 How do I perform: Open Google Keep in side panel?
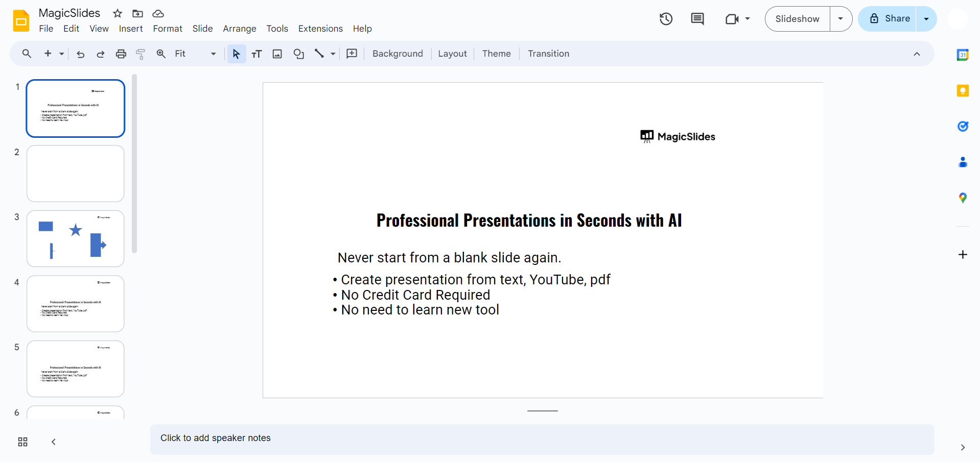(963, 91)
